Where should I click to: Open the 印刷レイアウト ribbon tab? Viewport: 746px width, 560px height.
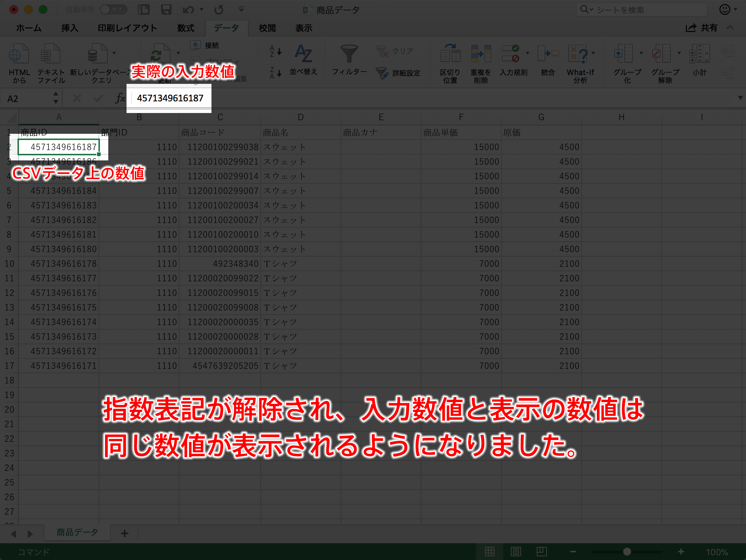point(127,28)
